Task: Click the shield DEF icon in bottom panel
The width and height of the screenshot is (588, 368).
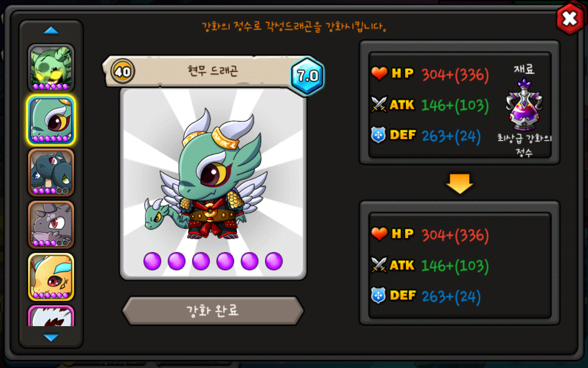Action: (379, 295)
